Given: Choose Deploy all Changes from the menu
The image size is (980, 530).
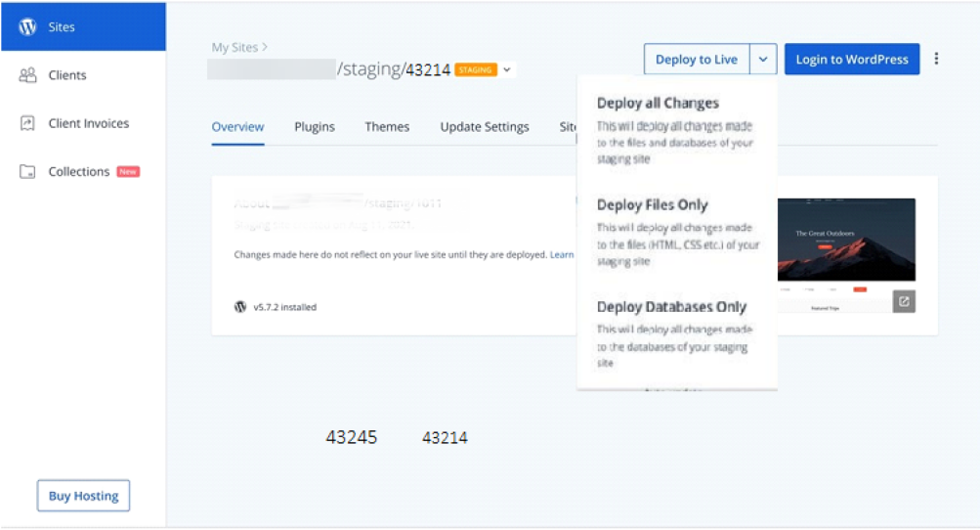Looking at the screenshot, I should point(658,104).
